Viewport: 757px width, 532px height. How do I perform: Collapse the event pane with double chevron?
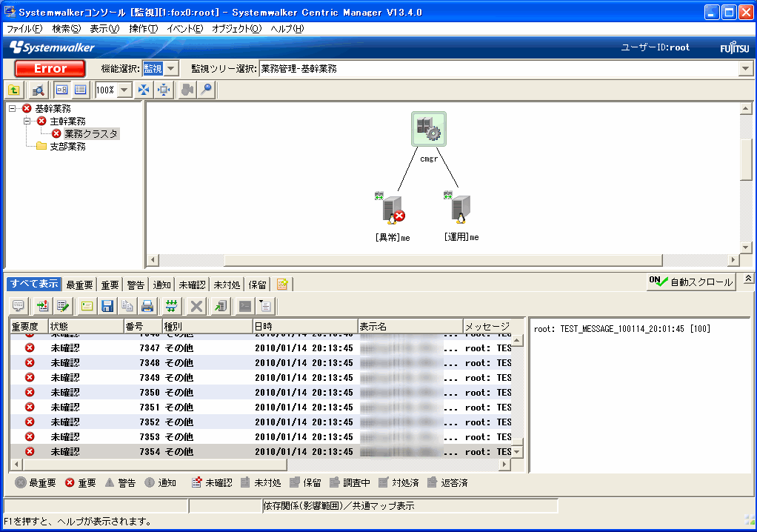[748, 279]
